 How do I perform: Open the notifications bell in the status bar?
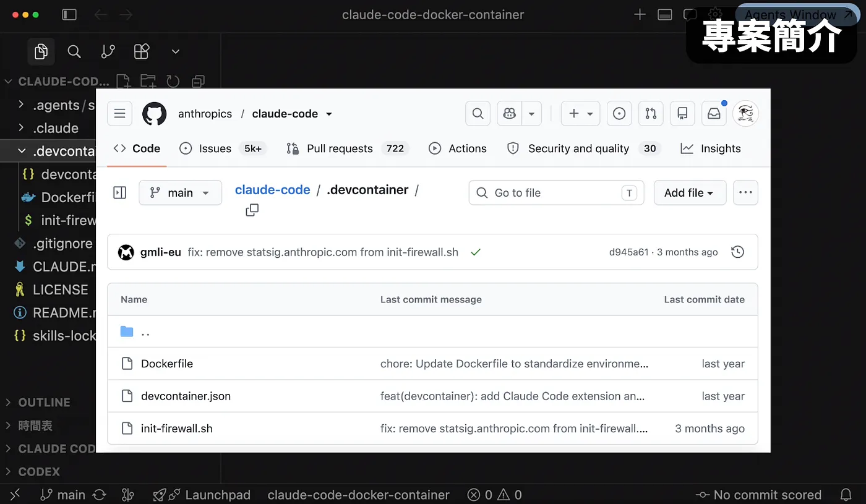846,495
